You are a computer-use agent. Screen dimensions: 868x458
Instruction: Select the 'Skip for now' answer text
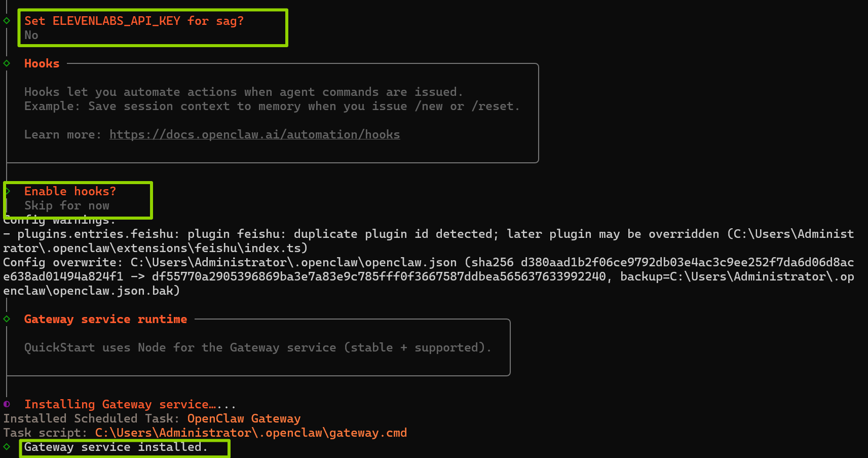(67, 205)
